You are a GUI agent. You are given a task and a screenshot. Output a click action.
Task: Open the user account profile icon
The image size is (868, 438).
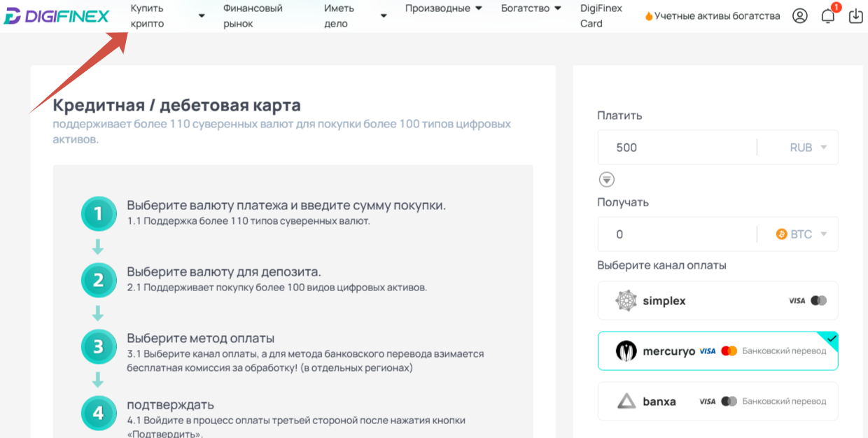(800, 15)
